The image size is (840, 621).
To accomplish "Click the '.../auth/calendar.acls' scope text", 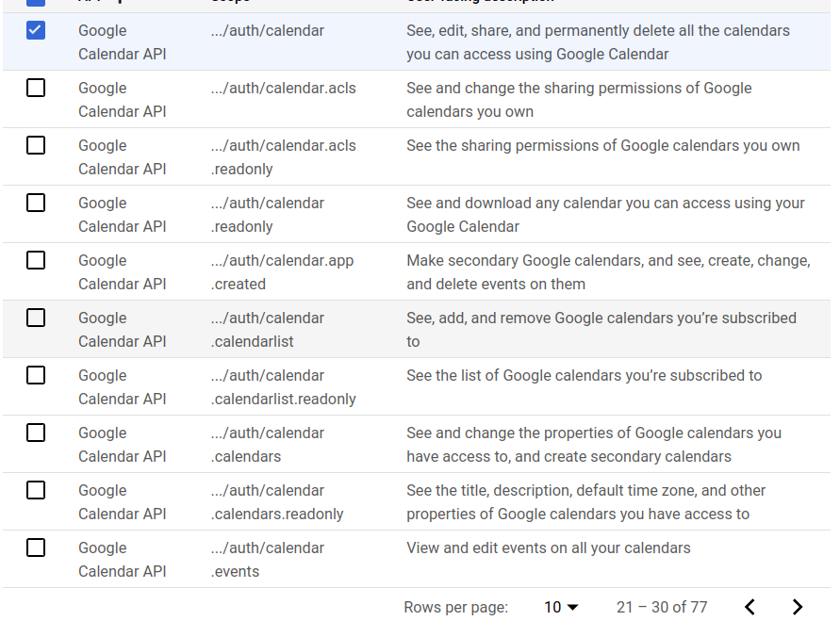I will click(x=284, y=88).
